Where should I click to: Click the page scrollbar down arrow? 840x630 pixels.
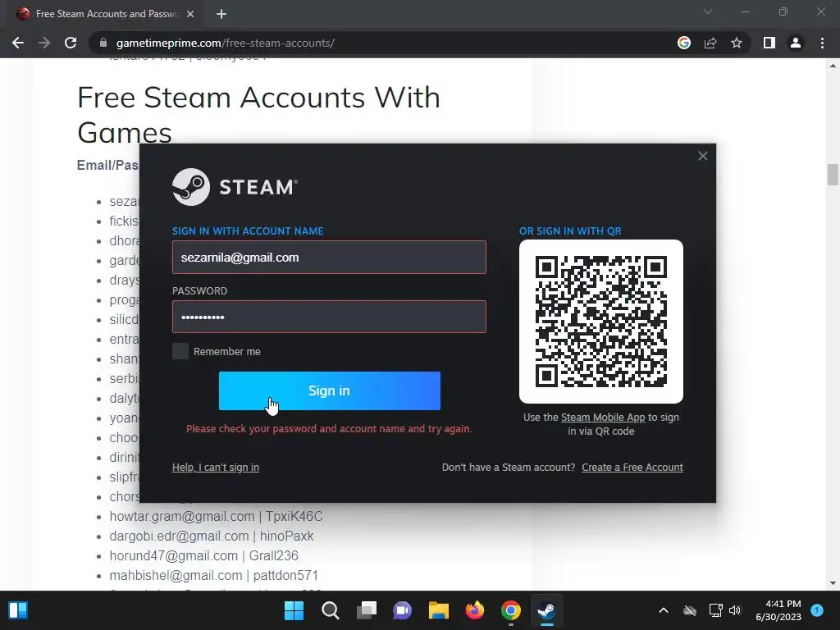pos(833,583)
